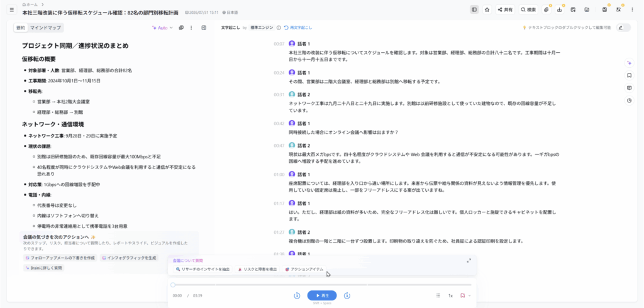Click the アクションアイテム chip
Viewport: 644px width, 308px height.
click(304, 270)
